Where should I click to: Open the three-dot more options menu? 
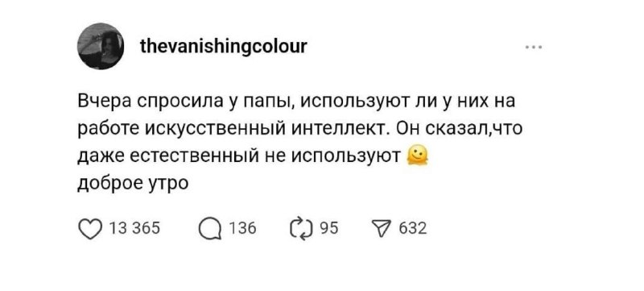pyautogui.click(x=534, y=48)
